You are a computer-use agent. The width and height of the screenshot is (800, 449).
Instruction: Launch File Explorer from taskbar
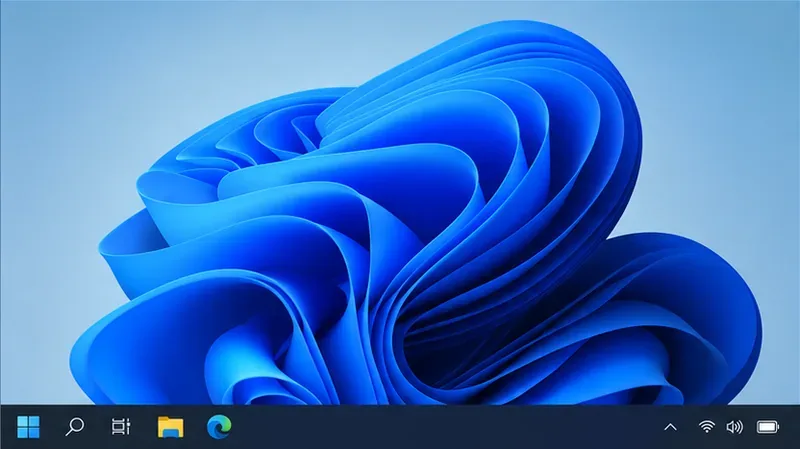170,427
